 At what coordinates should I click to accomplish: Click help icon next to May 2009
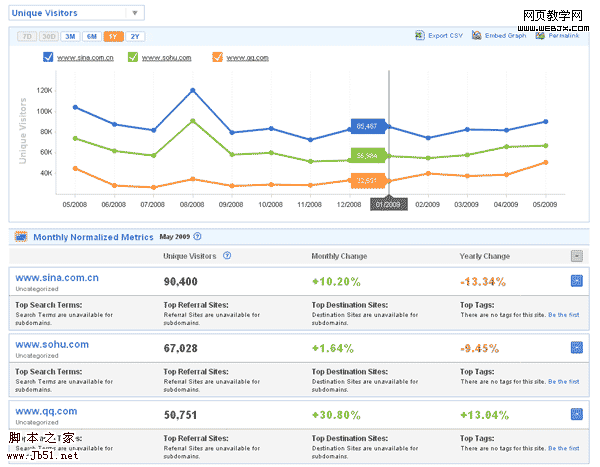[x=197, y=237]
